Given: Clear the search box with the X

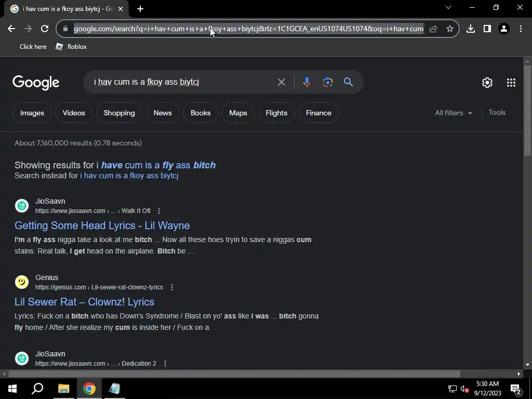Looking at the screenshot, I should click(x=281, y=82).
